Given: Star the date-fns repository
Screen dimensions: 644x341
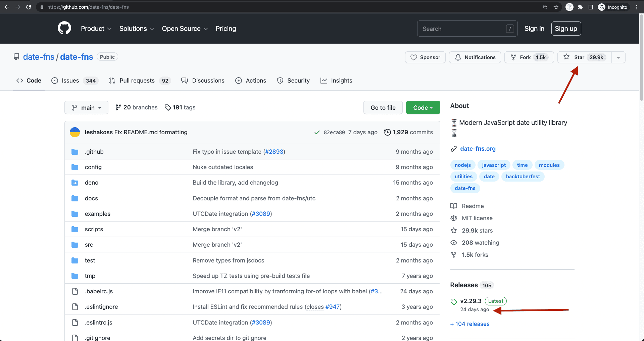Looking at the screenshot, I should tap(584, 57).
